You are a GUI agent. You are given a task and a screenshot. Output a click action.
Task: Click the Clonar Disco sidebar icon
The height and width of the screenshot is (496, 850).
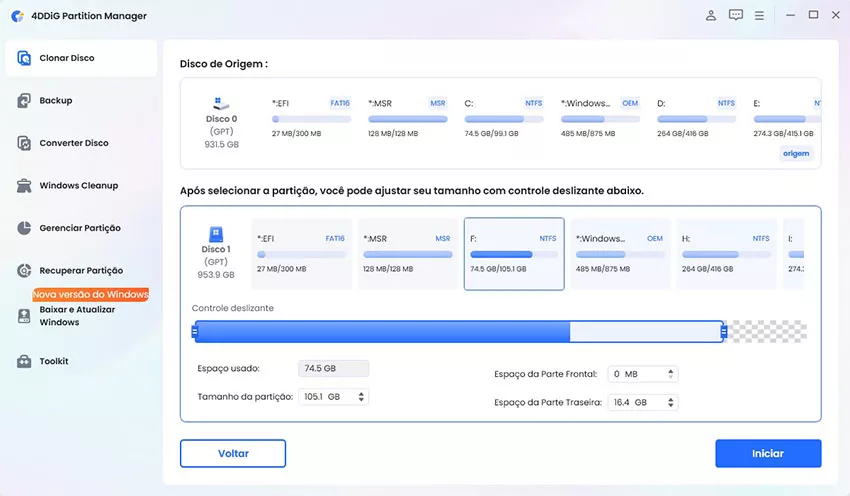point(24,58)
